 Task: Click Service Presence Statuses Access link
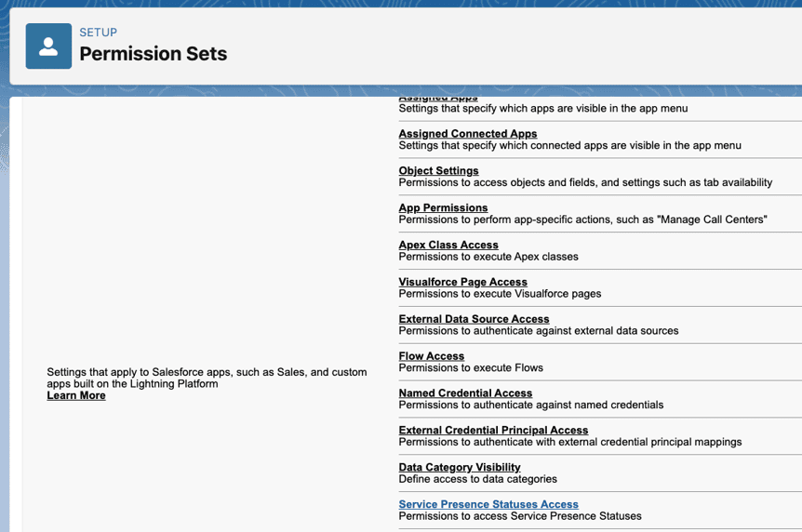pyautogui.click(x=488, y=504)
